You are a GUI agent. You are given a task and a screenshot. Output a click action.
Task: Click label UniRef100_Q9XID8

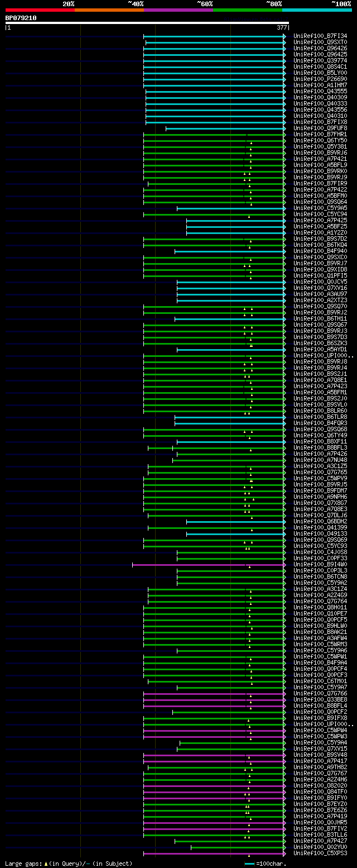click(320, 270)
